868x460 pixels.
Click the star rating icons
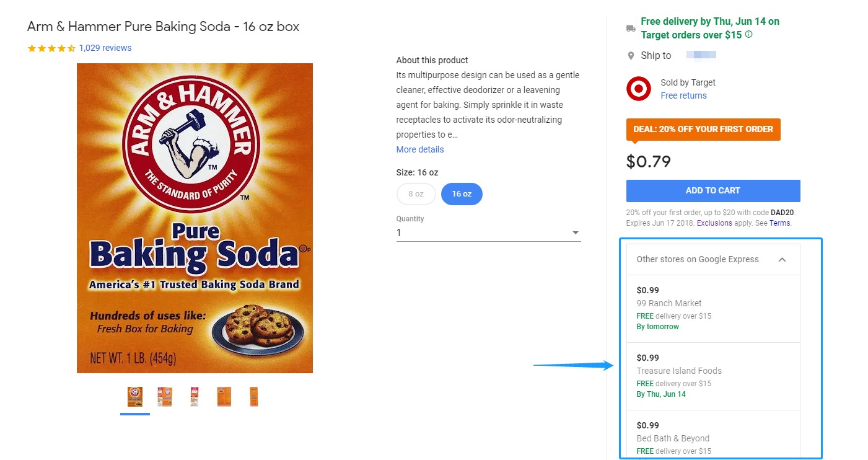(51, 48)
